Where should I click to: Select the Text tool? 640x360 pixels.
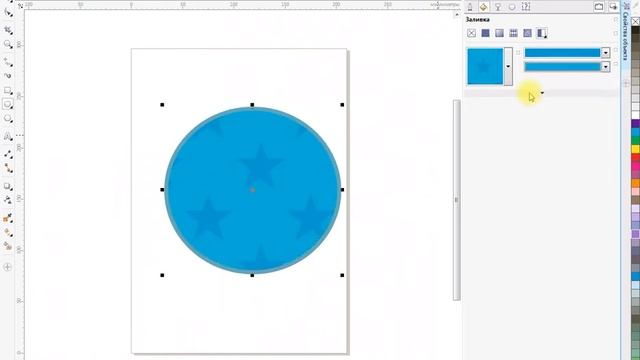coord(8,136)
